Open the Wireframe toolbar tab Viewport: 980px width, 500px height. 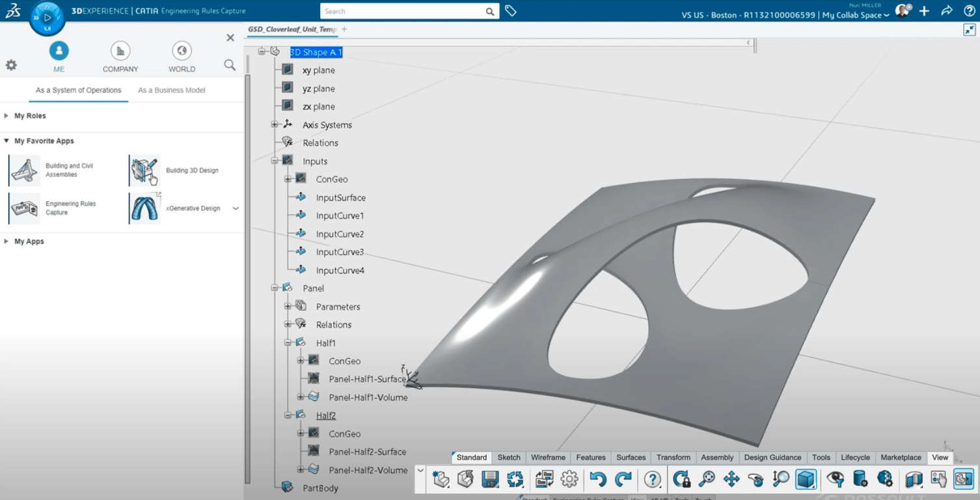tap(548, 458)
